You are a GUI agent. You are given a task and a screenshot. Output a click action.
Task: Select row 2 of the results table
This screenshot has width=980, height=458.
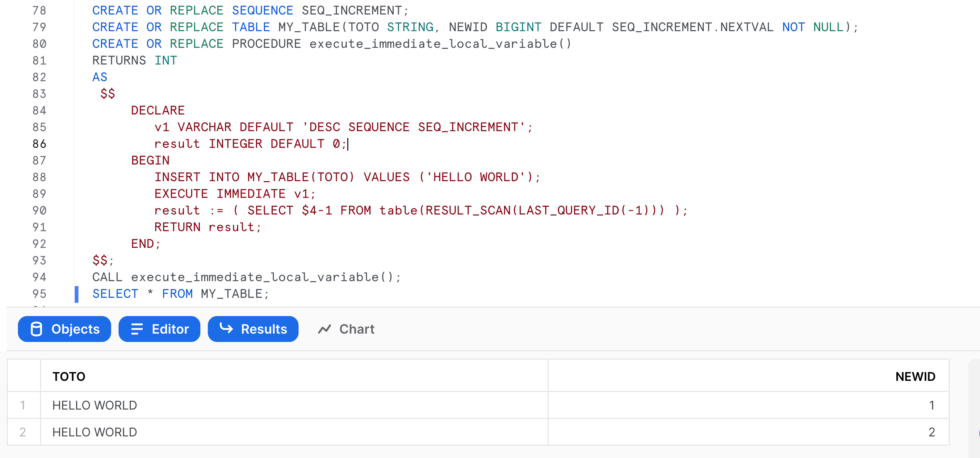coord(23,432)
